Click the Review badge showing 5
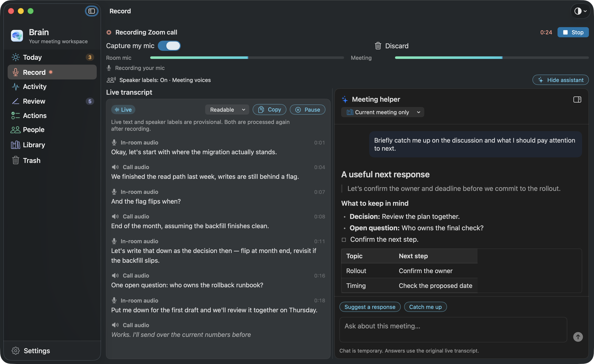594x364 pixels. tap(90, 101)
